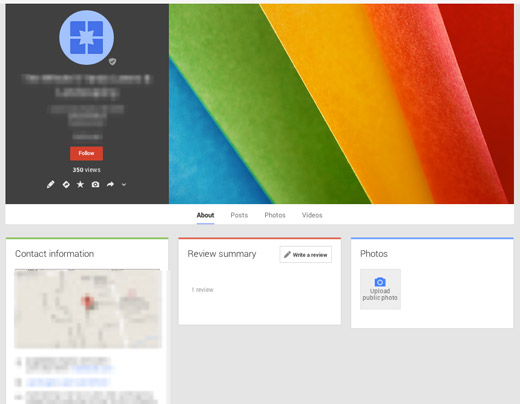
Task: Open directions using the diamond arrow icon
Action: tap(66, 184)
